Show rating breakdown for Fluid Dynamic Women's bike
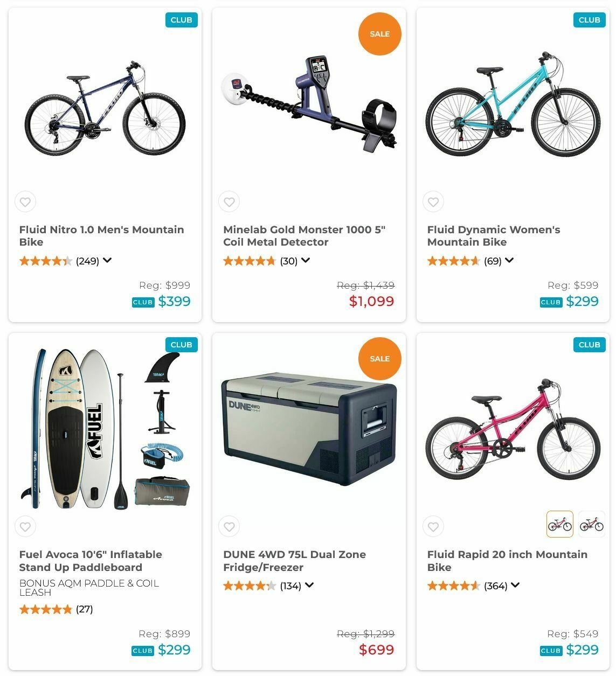This screenshot has height=676, width=616. tap(509, 261)
